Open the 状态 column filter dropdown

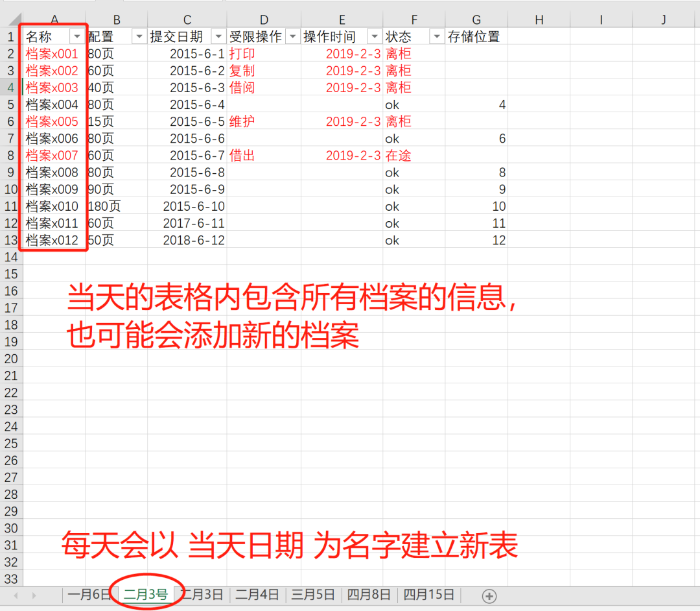(x=437, y=36)
